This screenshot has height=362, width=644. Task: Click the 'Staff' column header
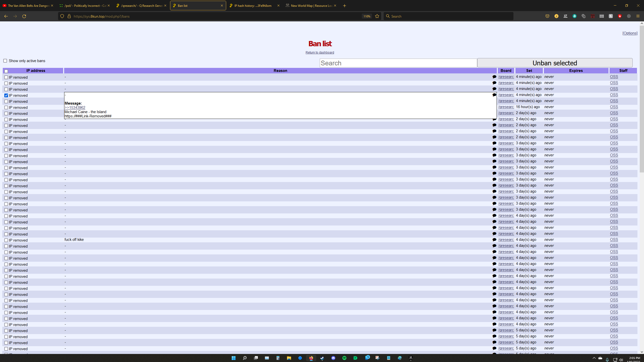pos(623,71)
